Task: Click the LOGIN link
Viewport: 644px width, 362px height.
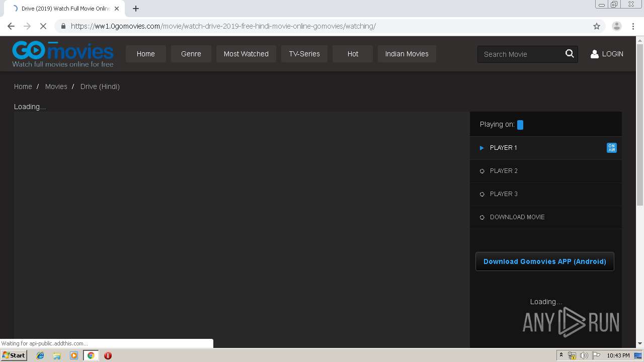Action: tap(612, 54)
